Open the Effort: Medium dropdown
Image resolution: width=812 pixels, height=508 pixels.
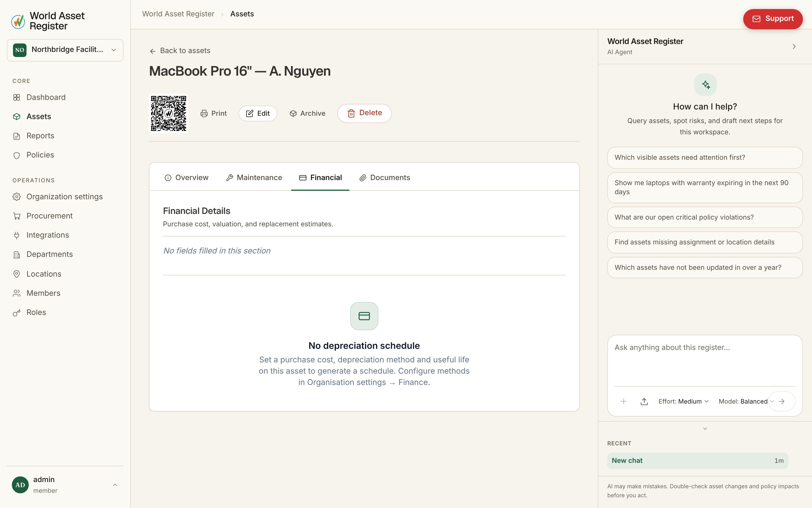683,402
